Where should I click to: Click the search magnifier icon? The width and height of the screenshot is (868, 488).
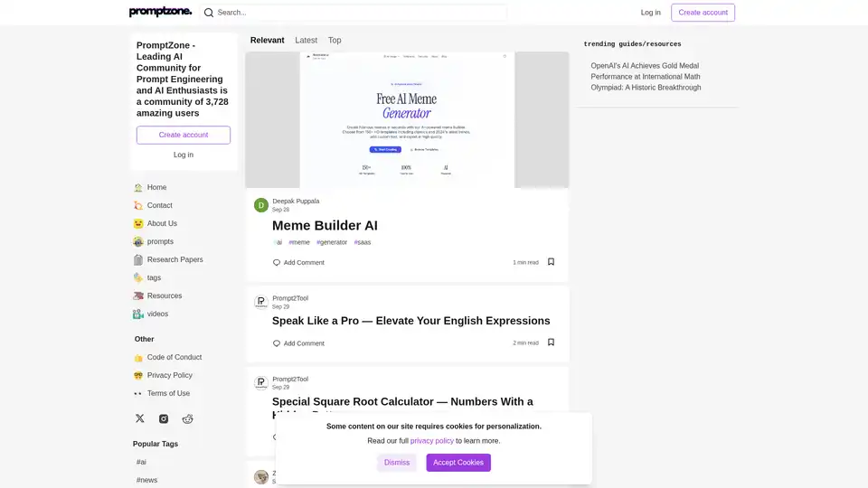pos(209,13)
